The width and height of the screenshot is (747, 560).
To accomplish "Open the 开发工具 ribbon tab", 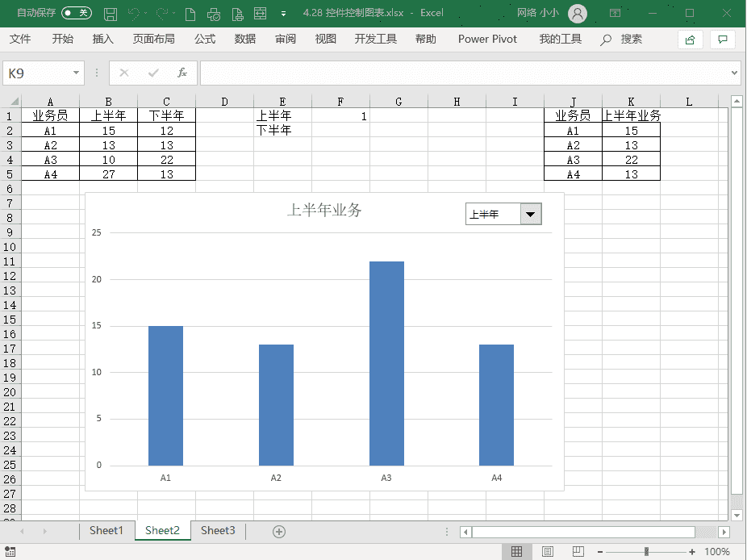I will pos(375,39).
